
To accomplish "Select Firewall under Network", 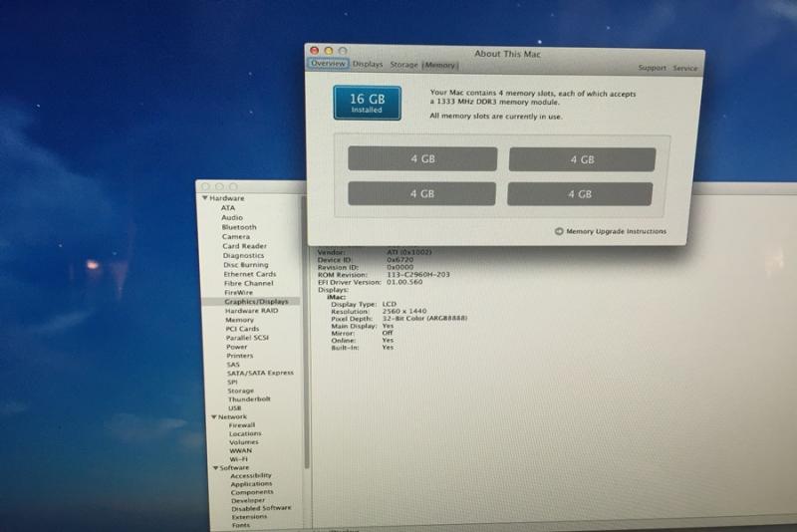I will click(242, 425).
